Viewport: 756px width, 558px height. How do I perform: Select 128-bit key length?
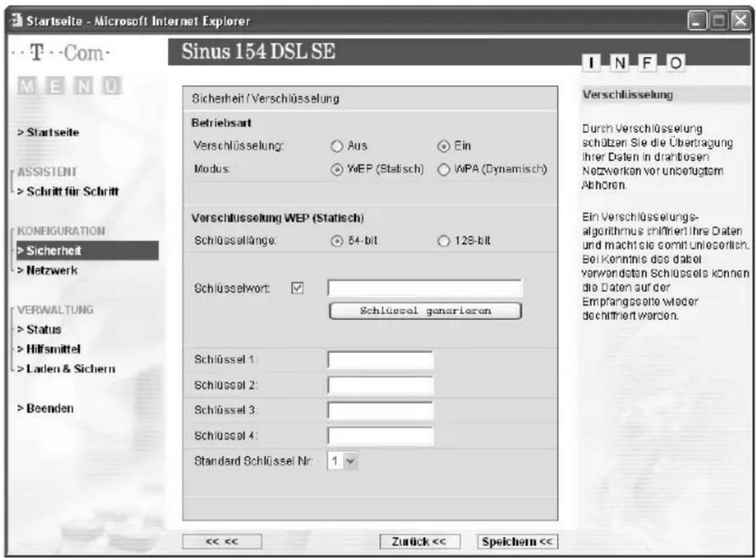(443, 241)
